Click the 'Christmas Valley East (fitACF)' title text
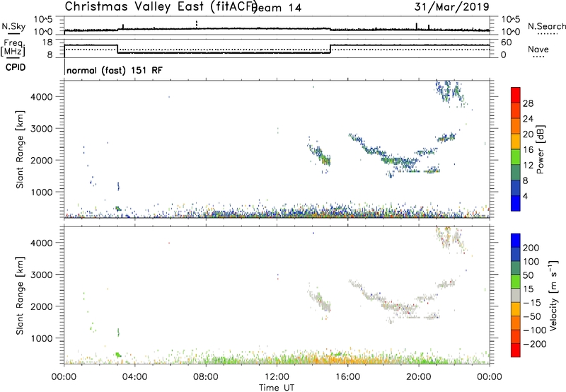 (x=161, y=7)
